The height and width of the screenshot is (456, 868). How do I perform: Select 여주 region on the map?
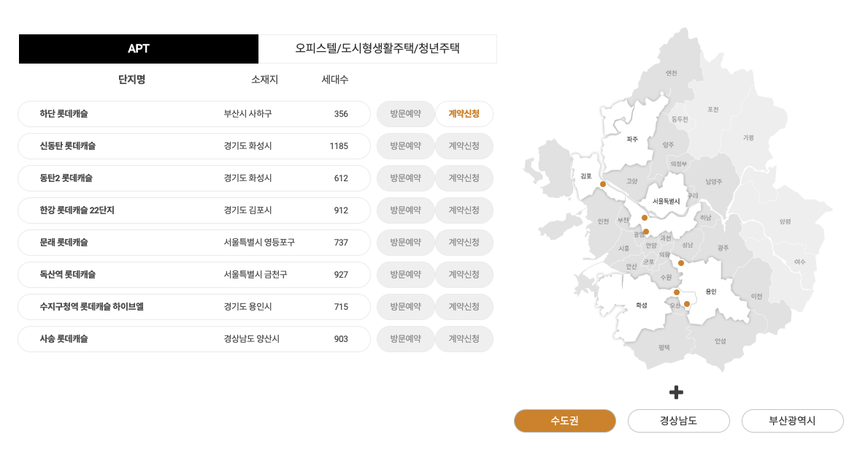point(800,262)
